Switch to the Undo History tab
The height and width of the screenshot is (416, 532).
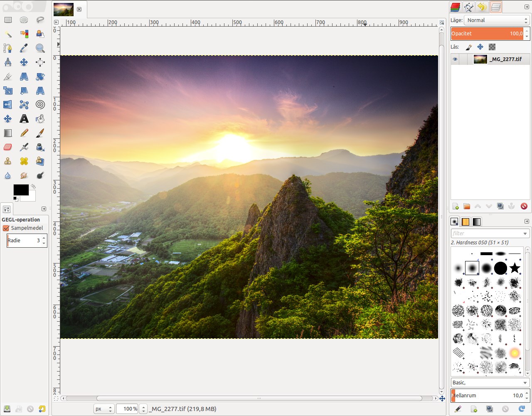(x=482, y=7)
